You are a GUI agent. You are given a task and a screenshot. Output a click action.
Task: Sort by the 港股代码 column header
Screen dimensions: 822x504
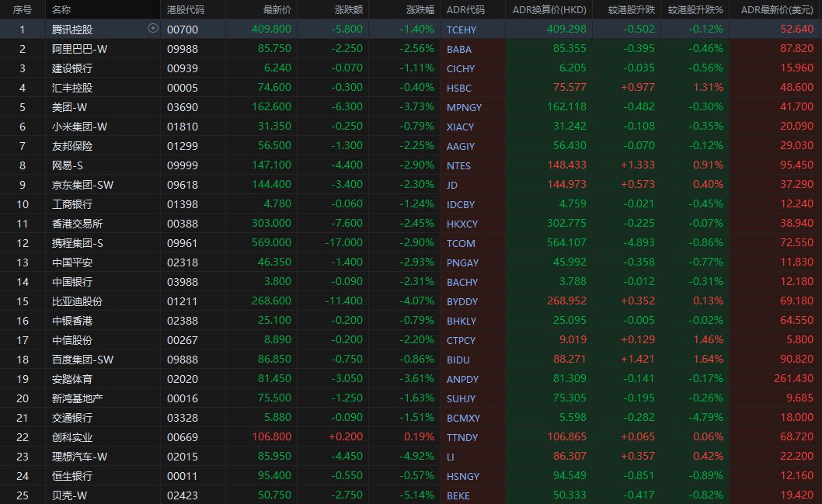coord(185,9)
